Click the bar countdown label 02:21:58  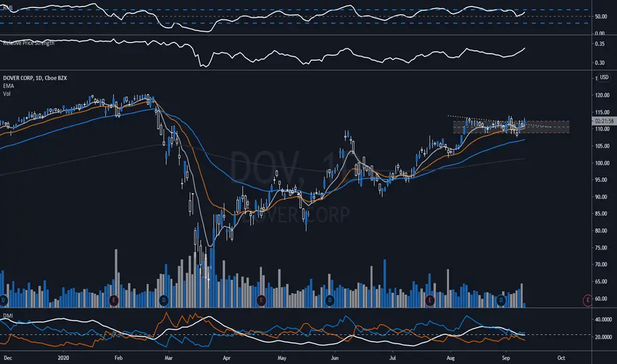click(x=604, y=121)
